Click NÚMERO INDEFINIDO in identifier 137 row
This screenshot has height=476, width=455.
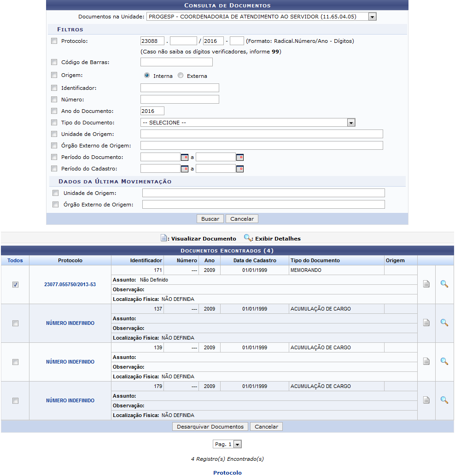point(70,323)
